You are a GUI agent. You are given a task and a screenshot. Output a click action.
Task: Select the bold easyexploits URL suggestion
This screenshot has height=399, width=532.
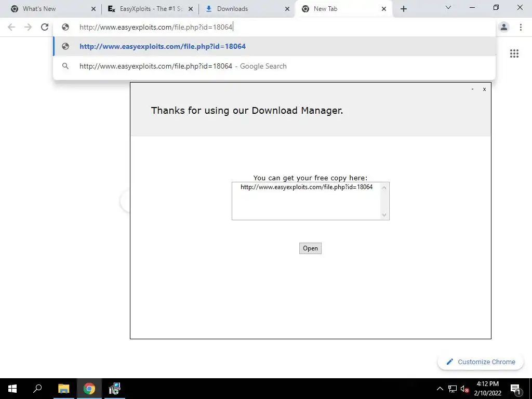coord(274,46)
